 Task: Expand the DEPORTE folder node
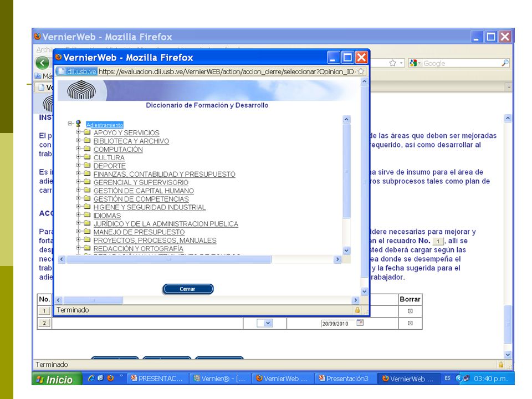point(78,165)
